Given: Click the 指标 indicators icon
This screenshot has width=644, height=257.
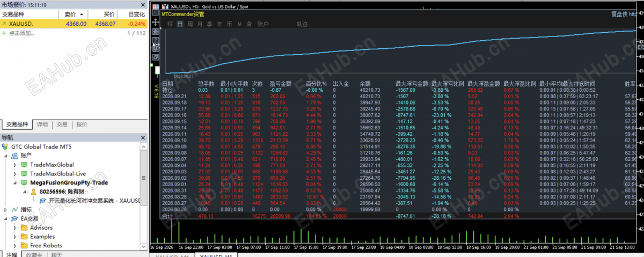Looking at the screenshot, I should point(14,210).
